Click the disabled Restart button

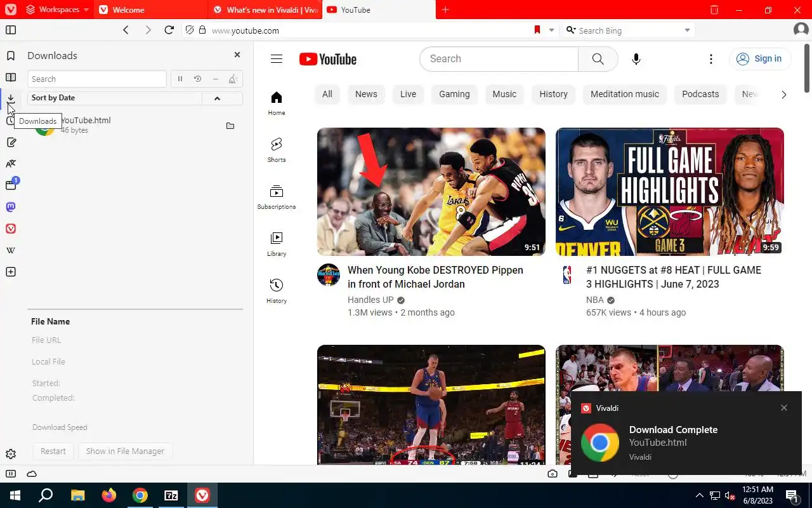[x=53, y=451]
